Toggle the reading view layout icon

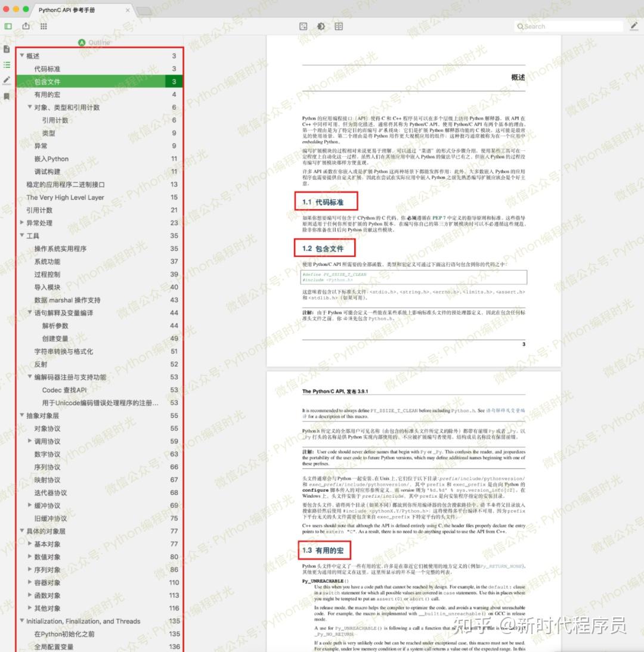point(338,26)
